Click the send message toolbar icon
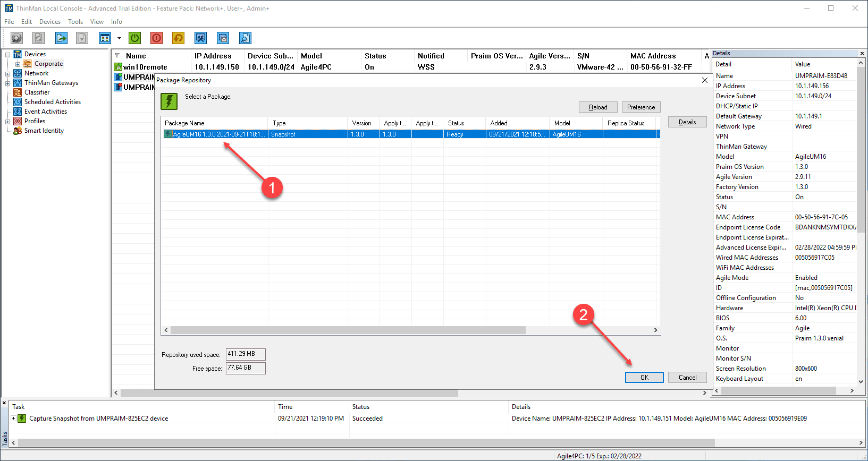868x461 pixels. click(x=223, y=38)
